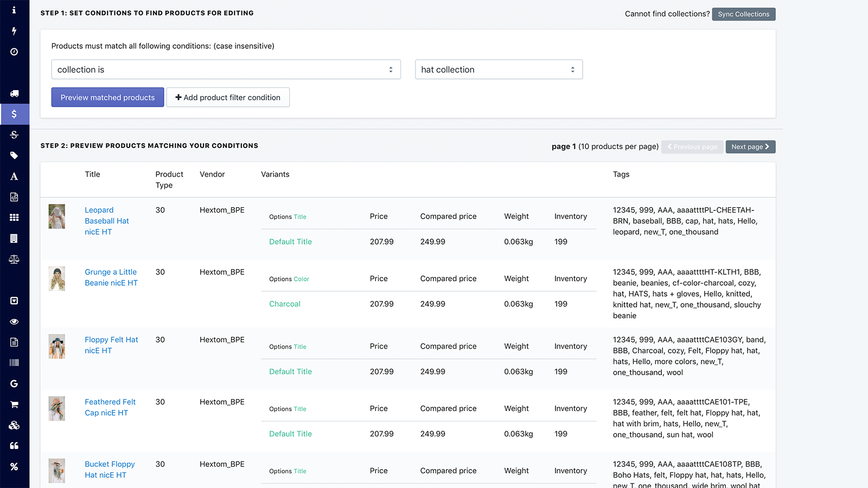Click the lightning bolt icon at top
The height and width of the screenshot is (488, 868).
[x=14, y=31]
